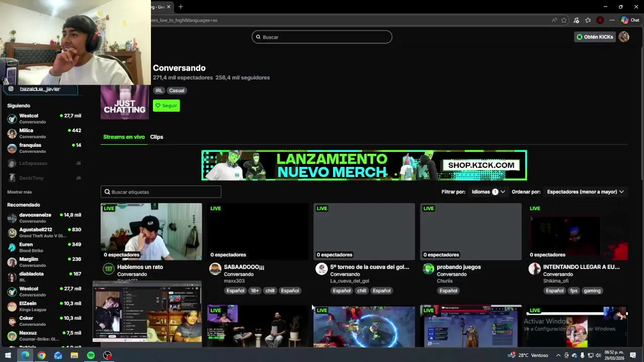Open the Edge taskbar icon
The height and width of the screenshot is (362, 644).
point(25,355)
